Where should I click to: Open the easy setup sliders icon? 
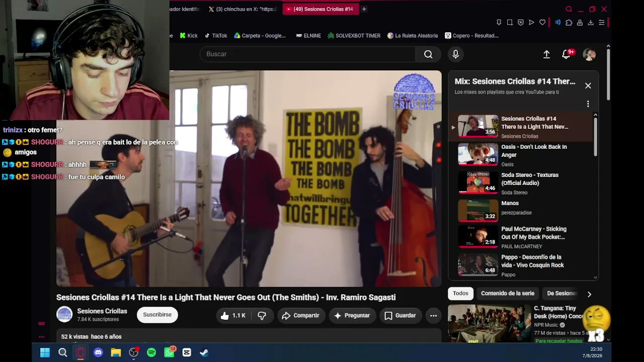point(601,22)
